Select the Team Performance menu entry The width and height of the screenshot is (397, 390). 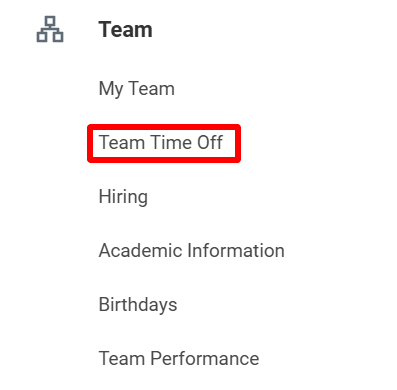(179, 358)
